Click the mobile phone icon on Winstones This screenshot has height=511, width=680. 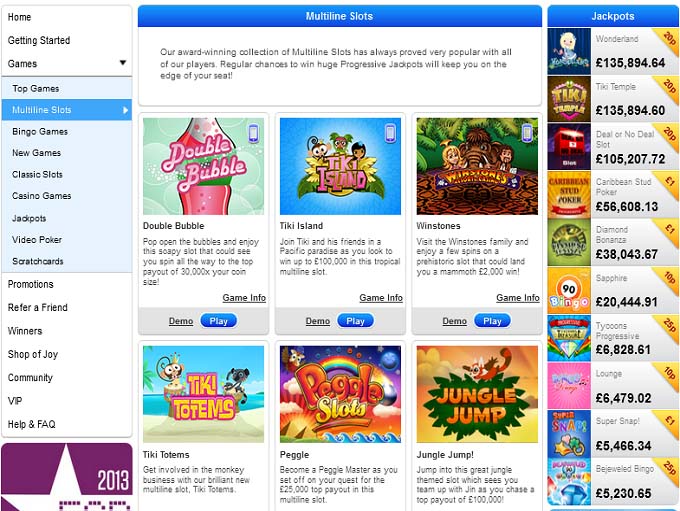(x=527, y=134)
